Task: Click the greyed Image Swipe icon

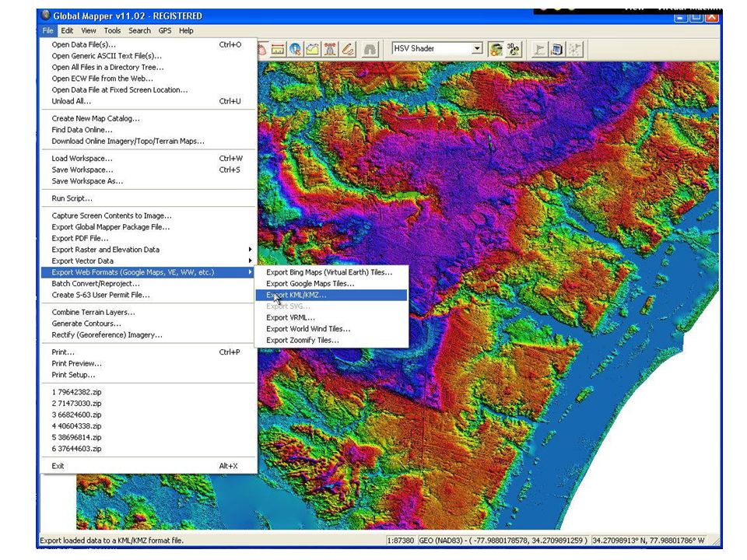Action: (x=370, y=48)
